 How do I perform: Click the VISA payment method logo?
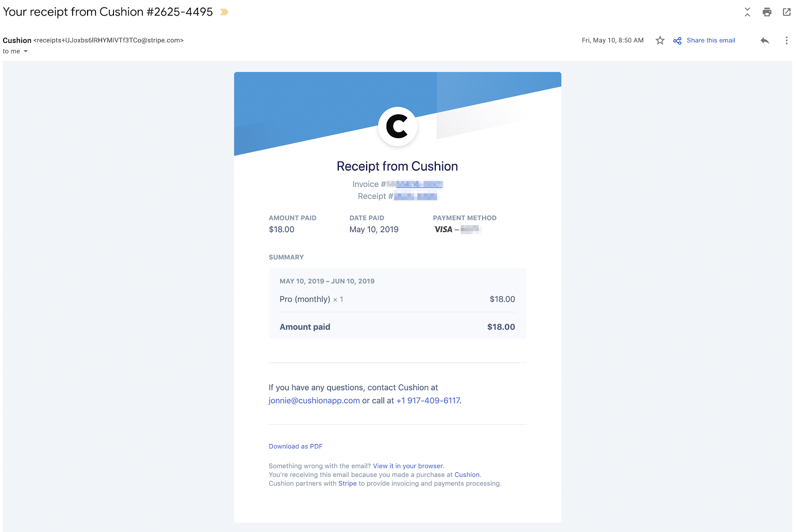(x=443, y=229)
